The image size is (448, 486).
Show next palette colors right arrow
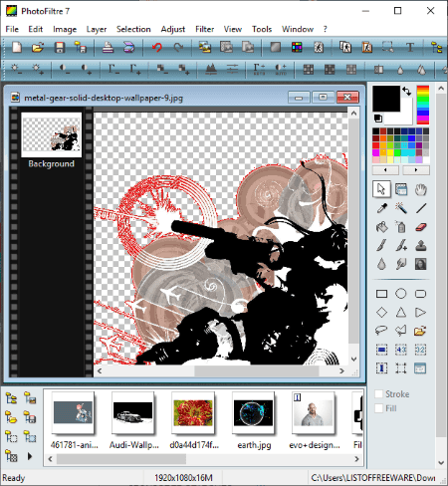(416, 170)
